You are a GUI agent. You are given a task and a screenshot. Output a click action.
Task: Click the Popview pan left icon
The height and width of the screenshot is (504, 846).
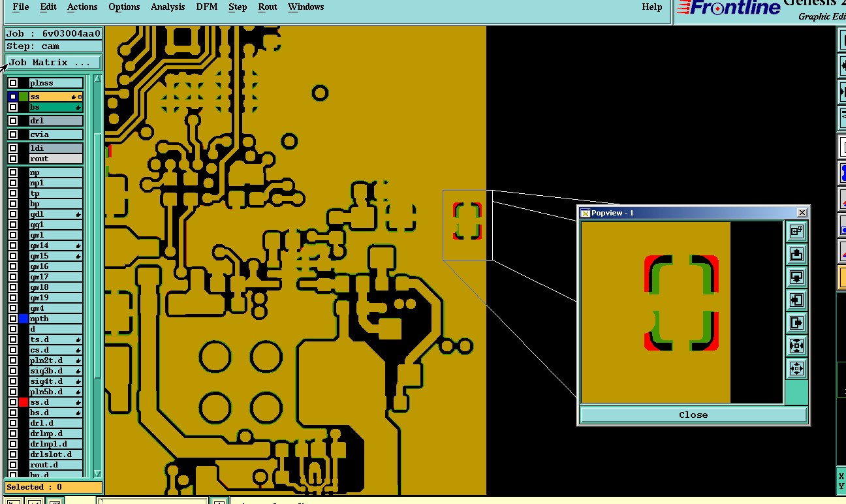(796, 300)
